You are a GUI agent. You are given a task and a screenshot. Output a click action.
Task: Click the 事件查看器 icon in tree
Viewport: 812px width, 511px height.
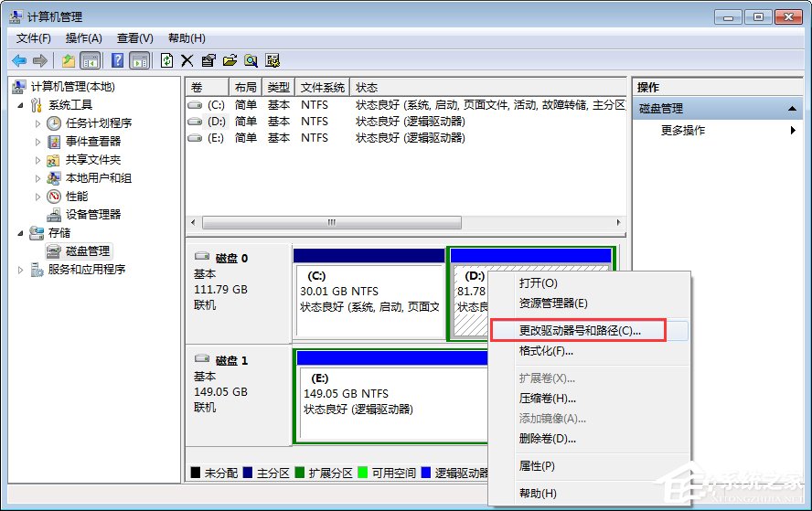[x=54, y=142]
